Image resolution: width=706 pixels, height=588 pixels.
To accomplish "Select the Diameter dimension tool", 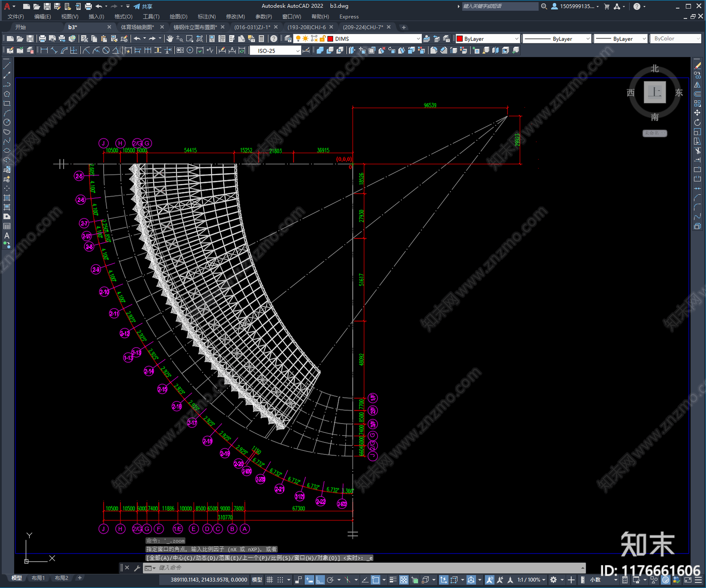I will point(106,50).
